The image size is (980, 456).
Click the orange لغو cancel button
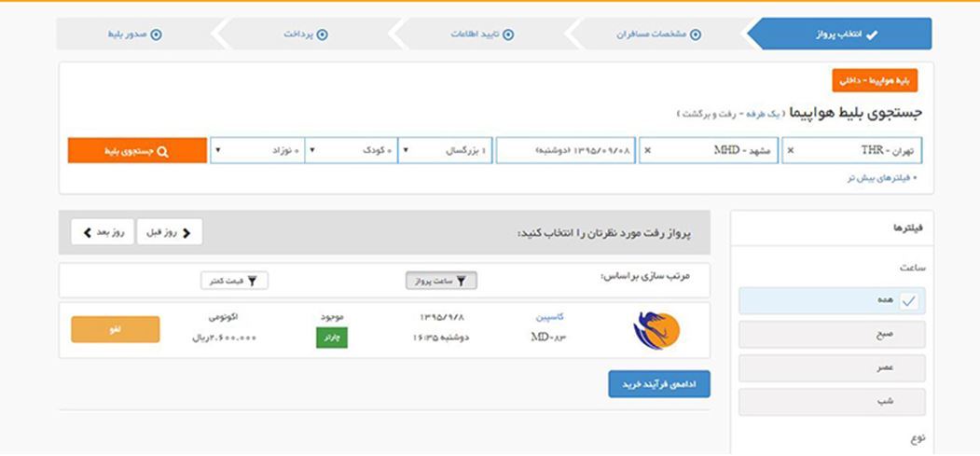pyautogui.click(x=116, y=329)
